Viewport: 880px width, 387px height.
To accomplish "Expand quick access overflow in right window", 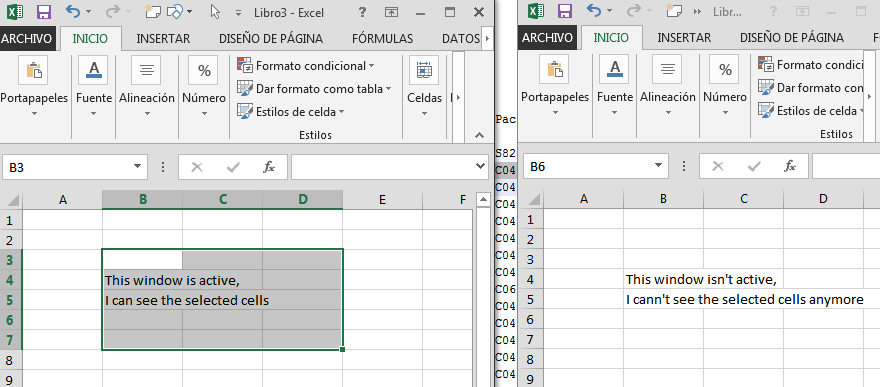I will point(698,12).
